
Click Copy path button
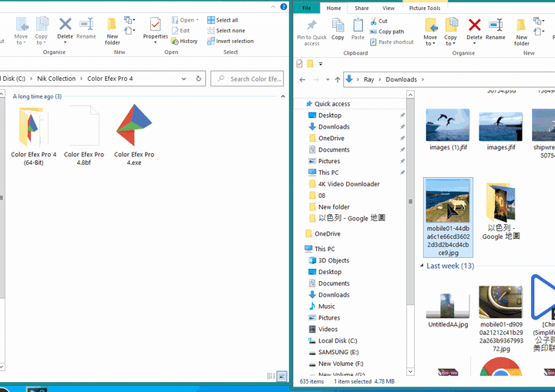(391, 32)
